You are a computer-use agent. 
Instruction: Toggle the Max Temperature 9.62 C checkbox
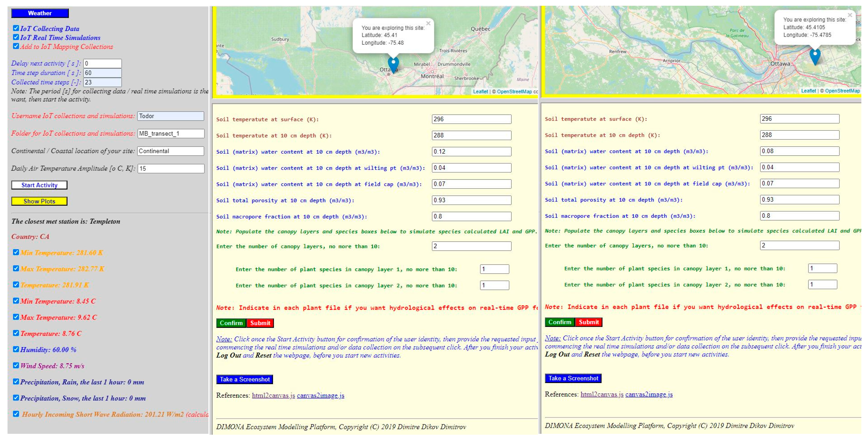(x=16, y=317)
